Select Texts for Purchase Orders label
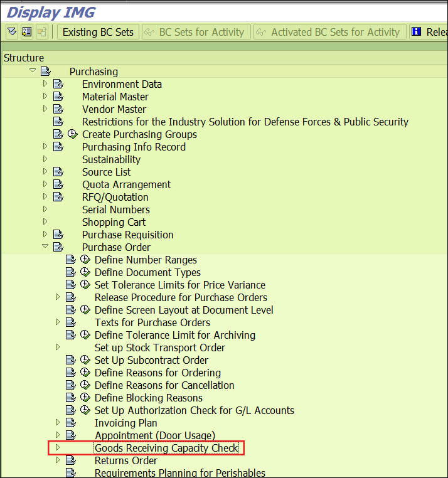 pyautogui.click(x=152, y=322)
